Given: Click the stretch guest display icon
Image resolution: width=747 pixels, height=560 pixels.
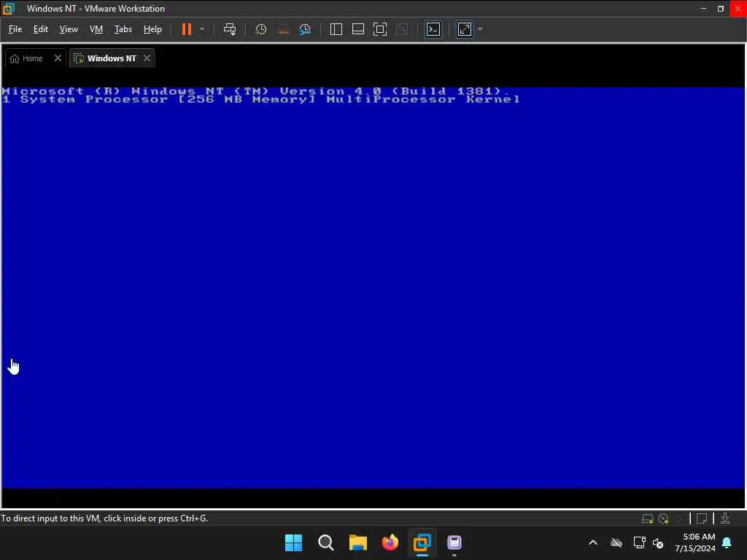Looking at the screenshot, I should point(465,29).
